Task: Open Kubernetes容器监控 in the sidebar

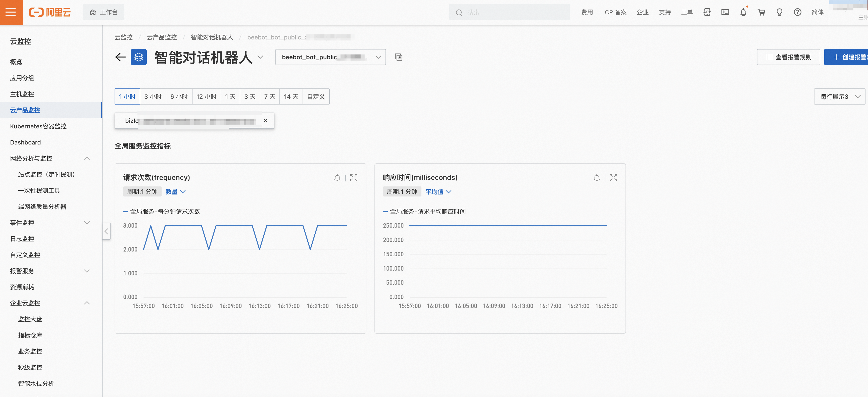Action: pos(38,126)
